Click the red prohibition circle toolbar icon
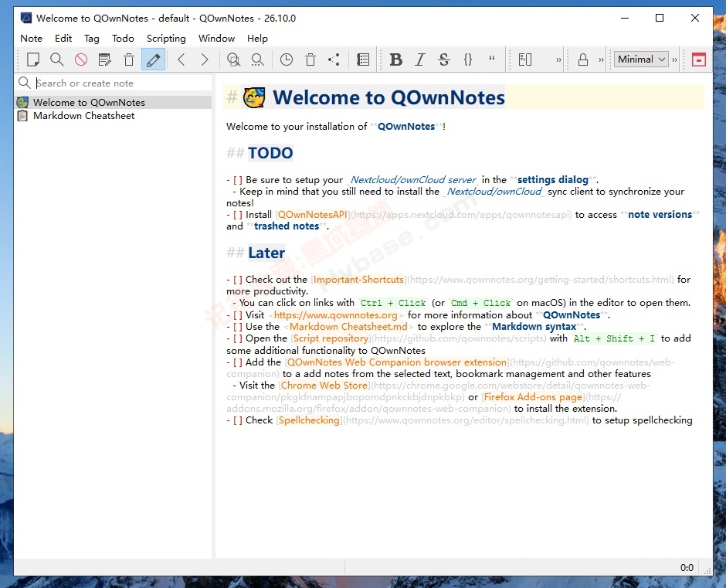 coord(81,59)
